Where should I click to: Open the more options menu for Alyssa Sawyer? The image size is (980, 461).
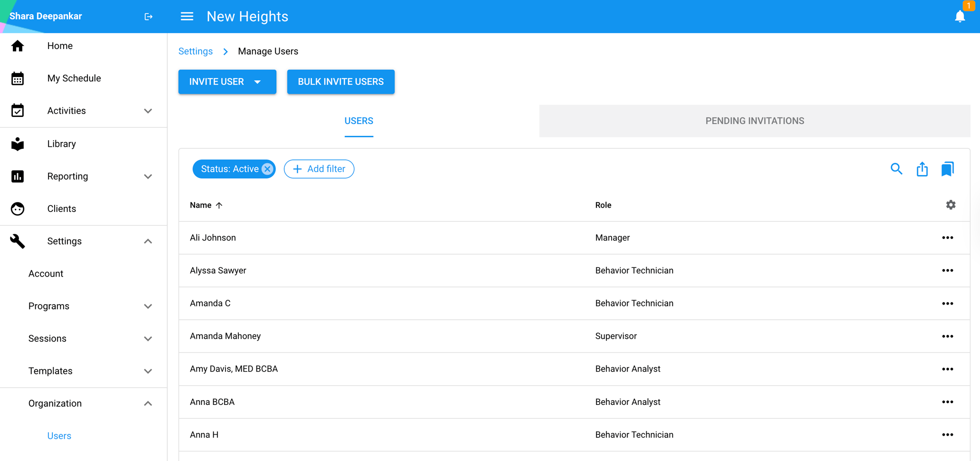pos(948,270)
